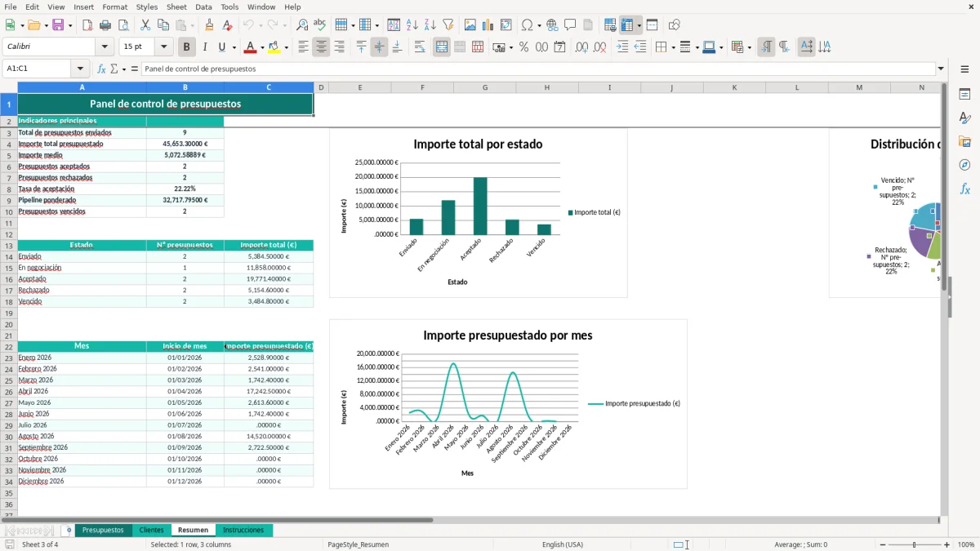Open the Data menu

coord(203,7)
